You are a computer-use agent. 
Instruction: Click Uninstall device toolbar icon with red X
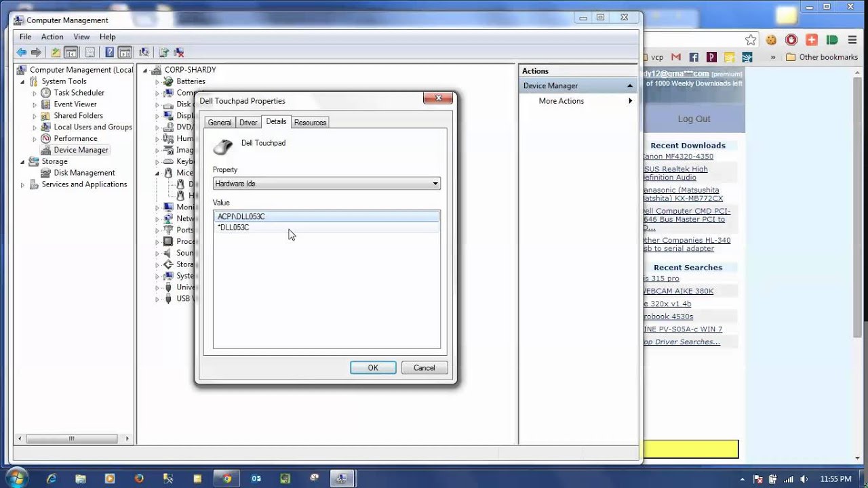(179, 52)
